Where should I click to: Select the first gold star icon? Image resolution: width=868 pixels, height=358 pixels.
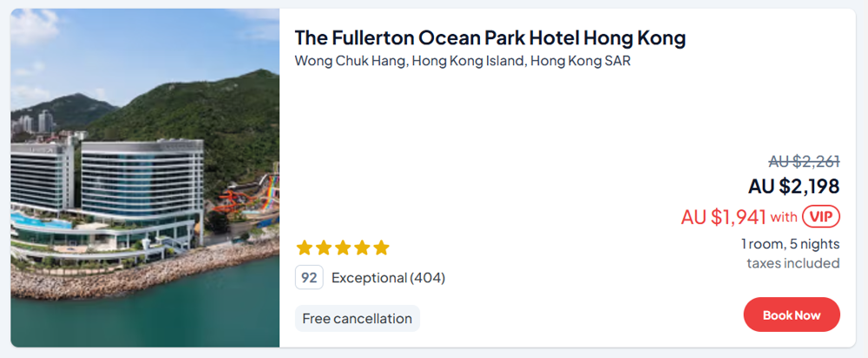coord(304,248)
